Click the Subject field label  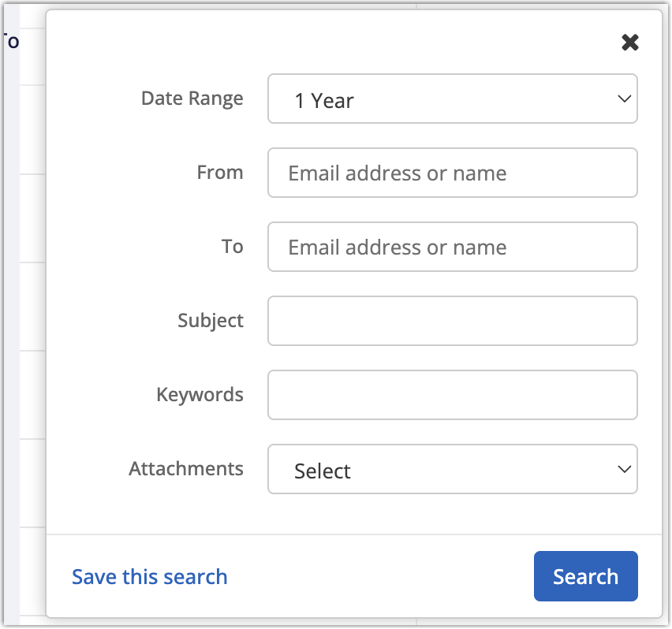[211, 321]
